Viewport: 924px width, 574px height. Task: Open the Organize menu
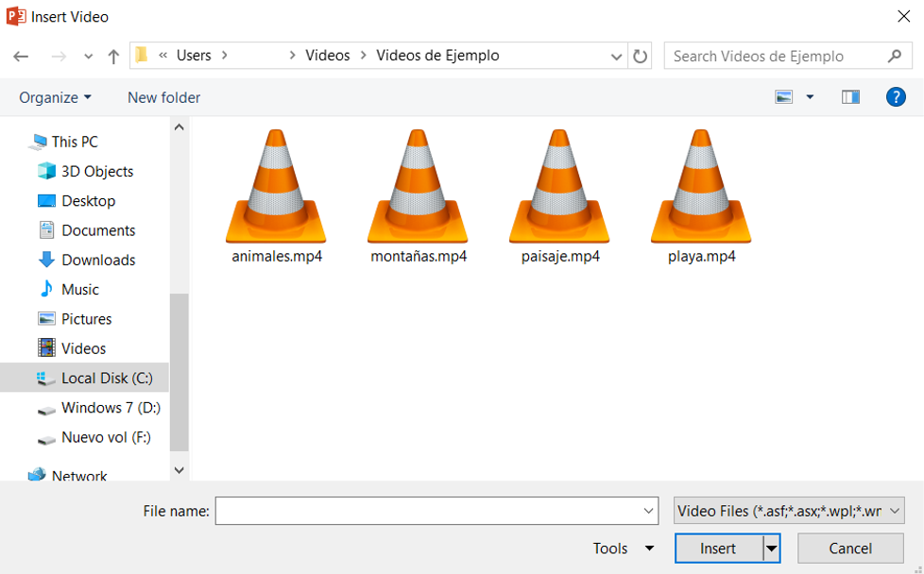[x=55, y=98]
